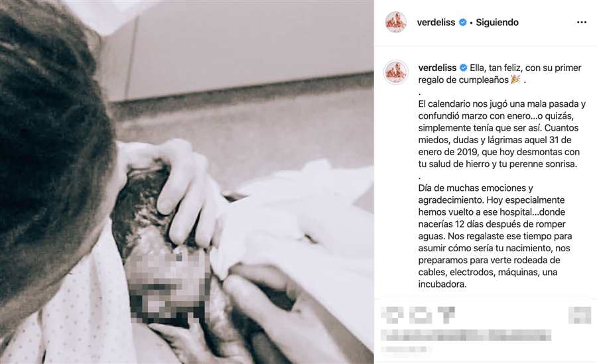Click caption paragraph starting 'El calendario nos jugó'
Screen dimensions: 597x364
pyautogui.click(x=502, y=134)
